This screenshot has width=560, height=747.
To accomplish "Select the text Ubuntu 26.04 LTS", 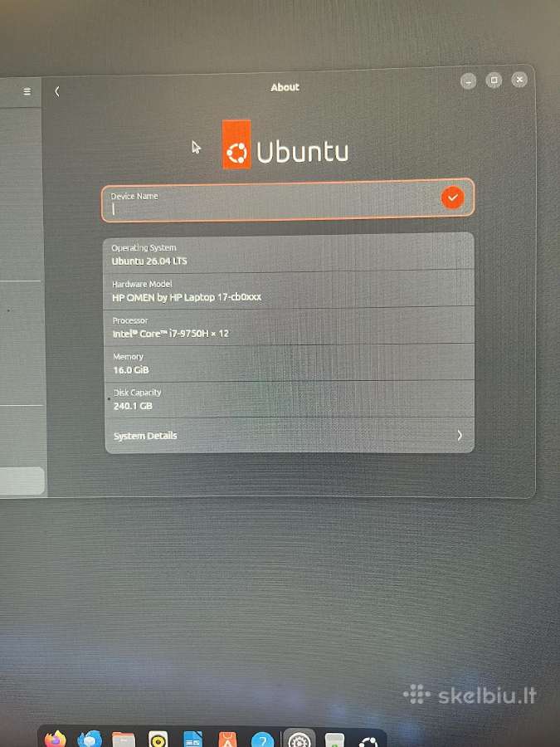I will [149, 261].
